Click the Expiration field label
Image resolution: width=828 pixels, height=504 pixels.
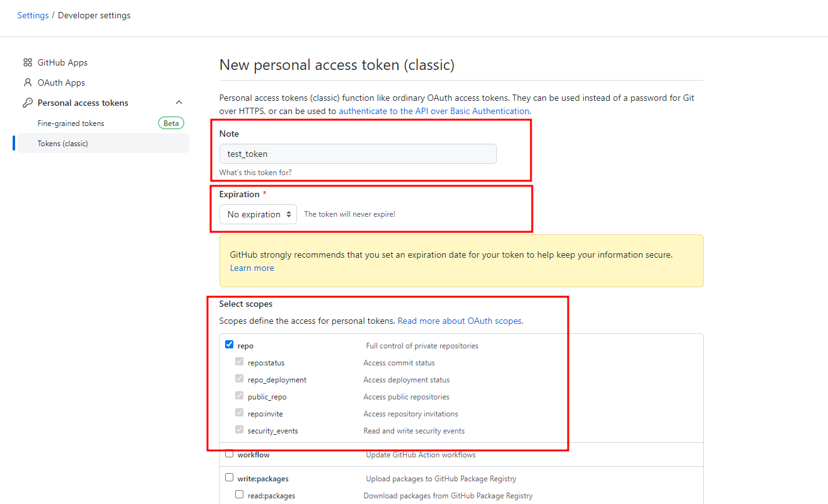click(240, 194)
